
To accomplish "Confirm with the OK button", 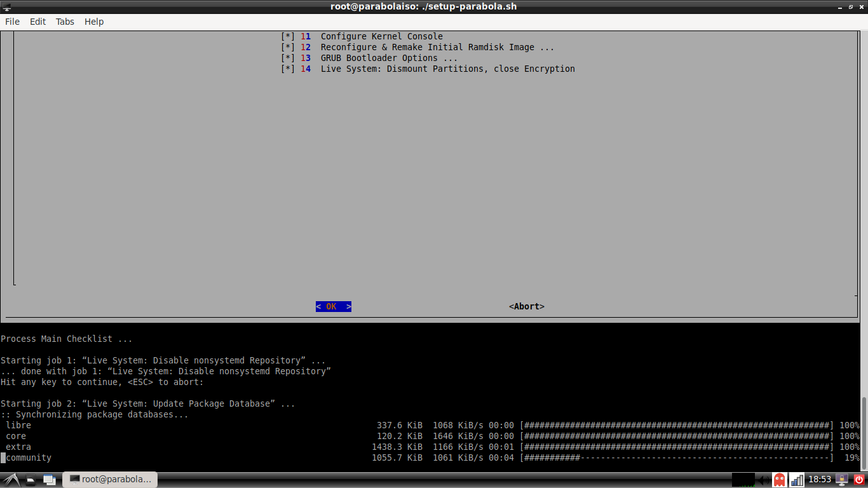I will 334,306.
